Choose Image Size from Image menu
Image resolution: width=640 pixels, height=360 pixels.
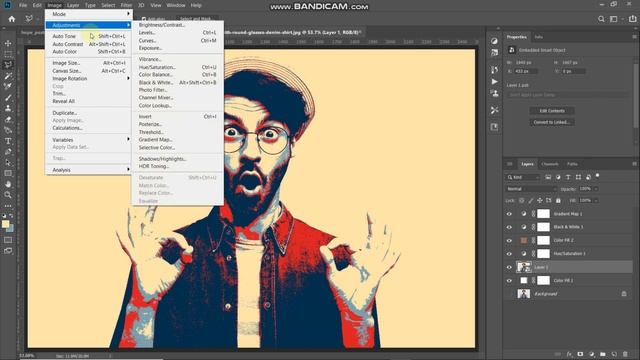88,63
